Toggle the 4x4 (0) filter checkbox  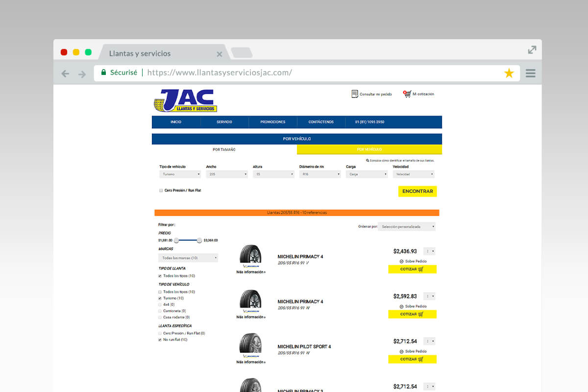160,304
